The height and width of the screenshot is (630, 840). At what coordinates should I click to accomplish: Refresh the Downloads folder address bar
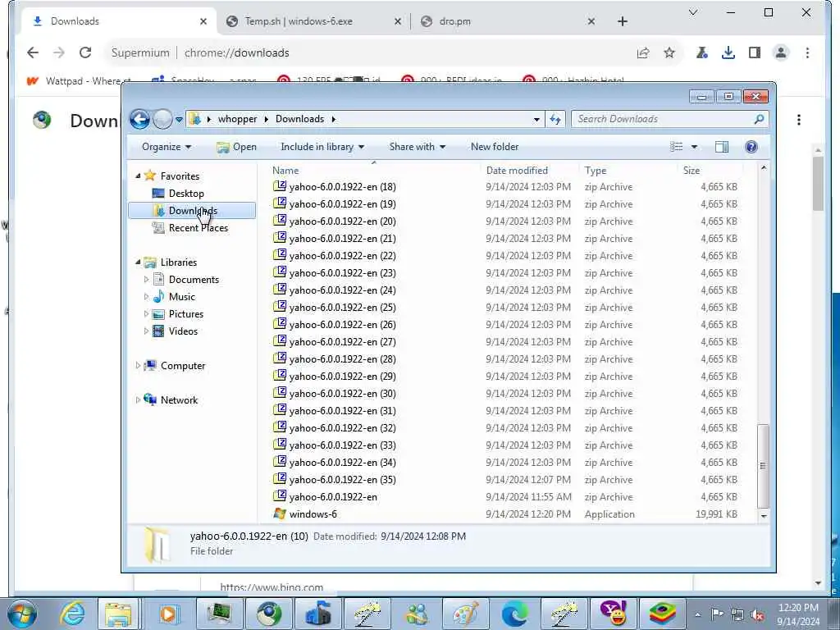tap(555, 119)
